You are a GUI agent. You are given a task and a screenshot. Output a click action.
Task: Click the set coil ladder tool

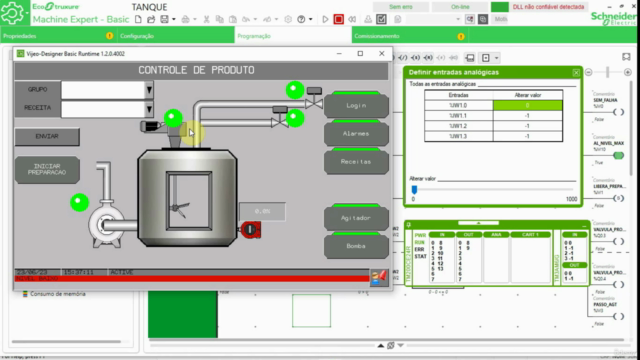[416, 58]
